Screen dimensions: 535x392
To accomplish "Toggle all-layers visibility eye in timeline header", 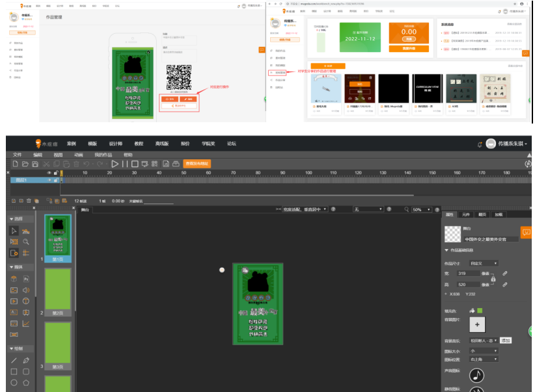I will tap(49, 173).
